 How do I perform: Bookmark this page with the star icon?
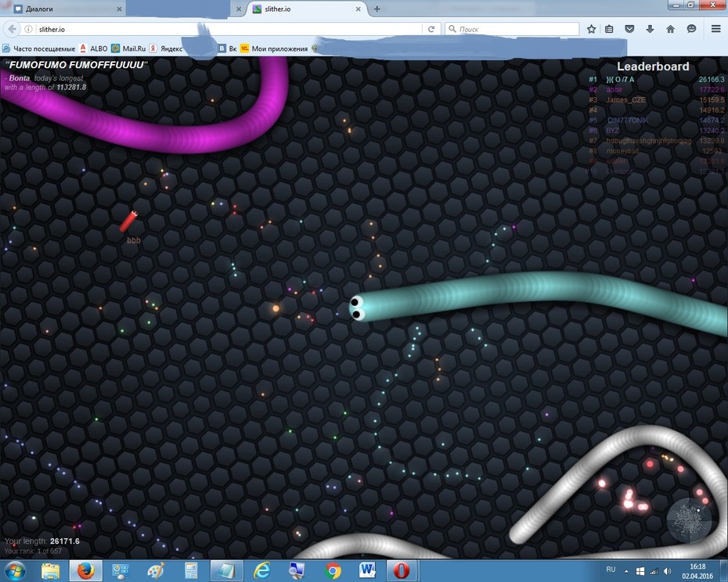click(591, 29)
